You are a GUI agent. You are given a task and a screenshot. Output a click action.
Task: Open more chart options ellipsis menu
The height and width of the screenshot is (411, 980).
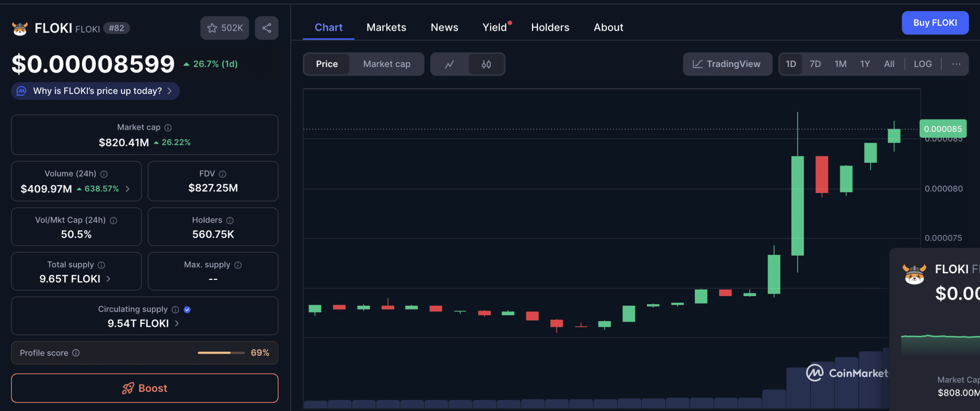956,64
